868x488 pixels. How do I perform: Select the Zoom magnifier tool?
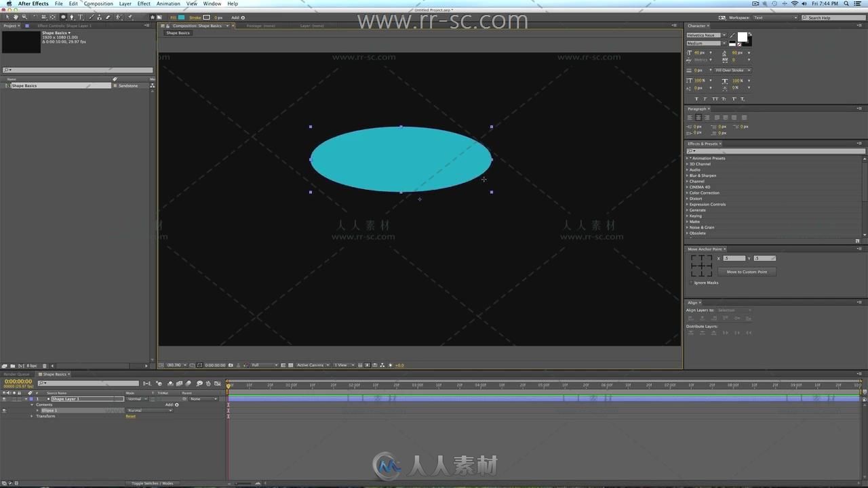(24, 17)
